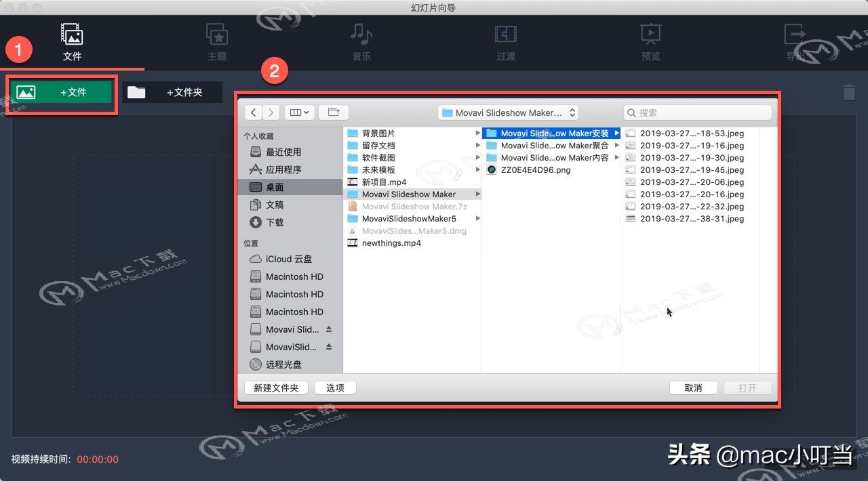Go forward in file dialog
This screenshot has width=868, height=481.
coord(271,112)
